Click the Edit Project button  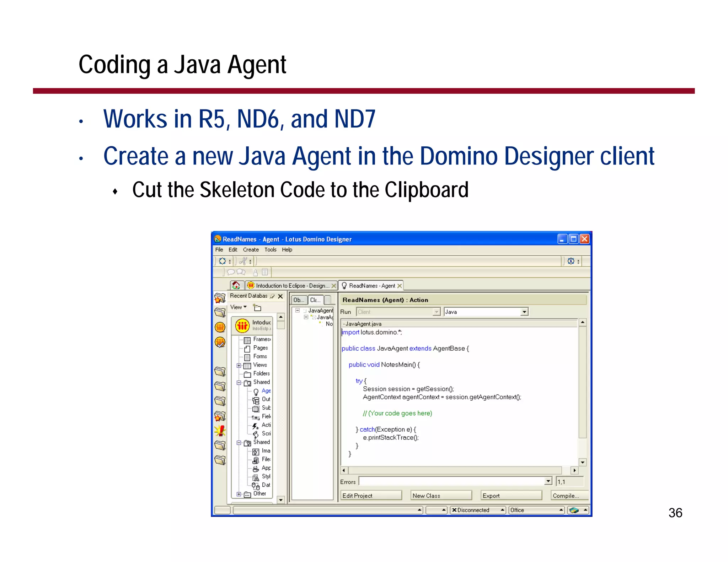tap(371, 496)
